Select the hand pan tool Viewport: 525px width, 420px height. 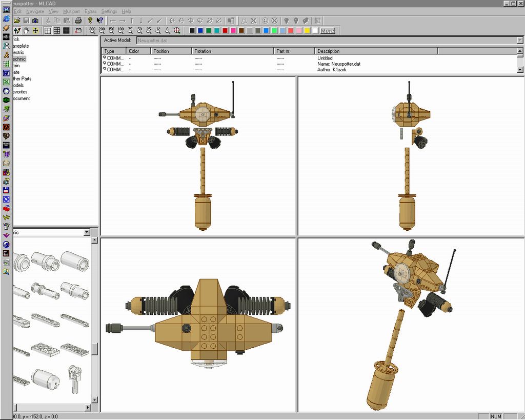pos(26,31)
